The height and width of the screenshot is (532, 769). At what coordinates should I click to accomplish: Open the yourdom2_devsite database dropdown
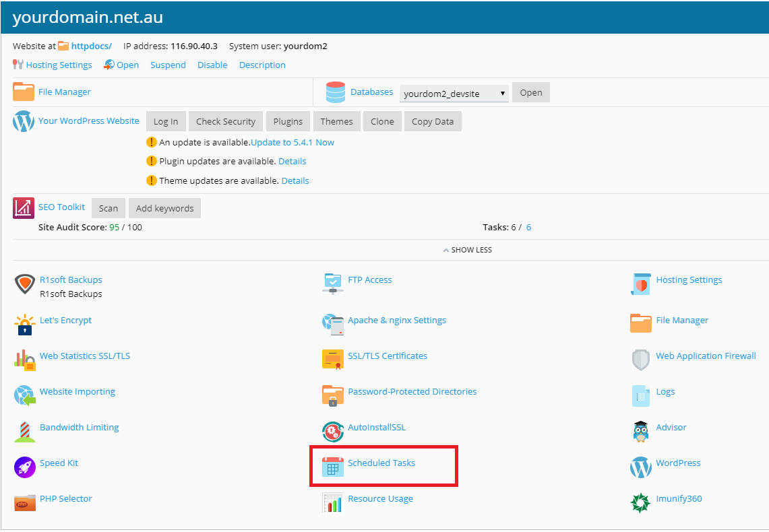454,94
